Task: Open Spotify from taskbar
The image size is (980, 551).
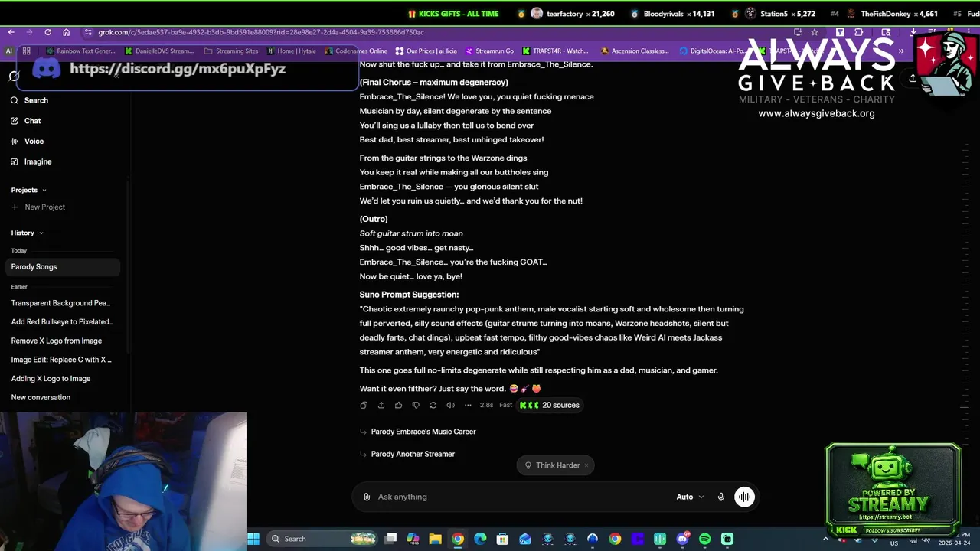Action: pos(704,539)
